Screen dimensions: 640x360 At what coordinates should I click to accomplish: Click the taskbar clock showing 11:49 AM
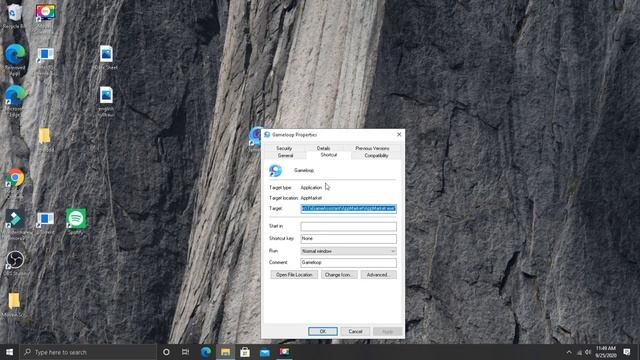pyautogui.click(x=606, y=352)
